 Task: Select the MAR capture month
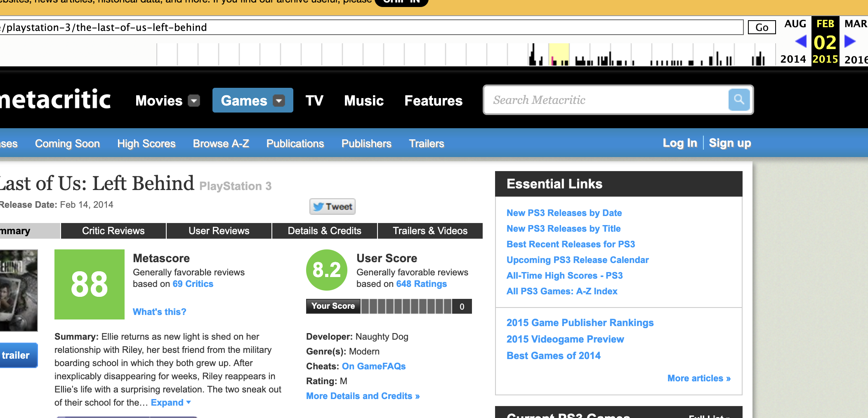(x=855, y=24)
